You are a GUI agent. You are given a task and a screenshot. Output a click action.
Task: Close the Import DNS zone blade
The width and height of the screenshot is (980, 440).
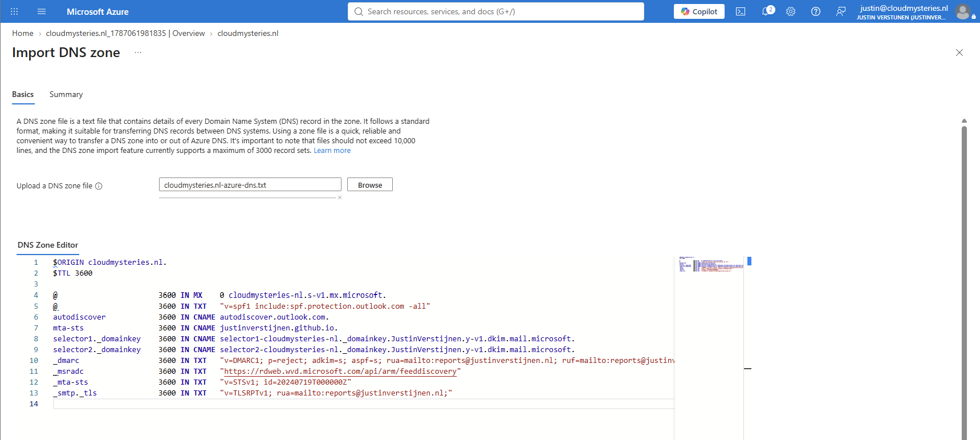[959, 53]
